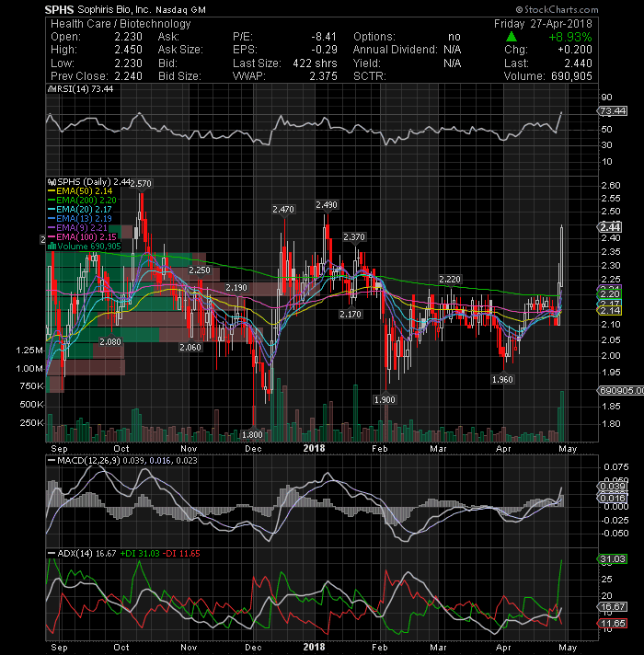Click the P/E value -8.41
Screen dimensions: 644x655
[x=324, y=37]
